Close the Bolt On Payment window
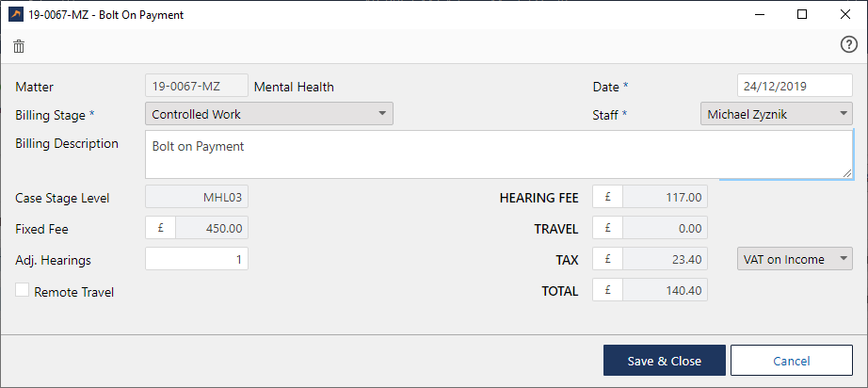868x388 pixels. coord(845,14)
